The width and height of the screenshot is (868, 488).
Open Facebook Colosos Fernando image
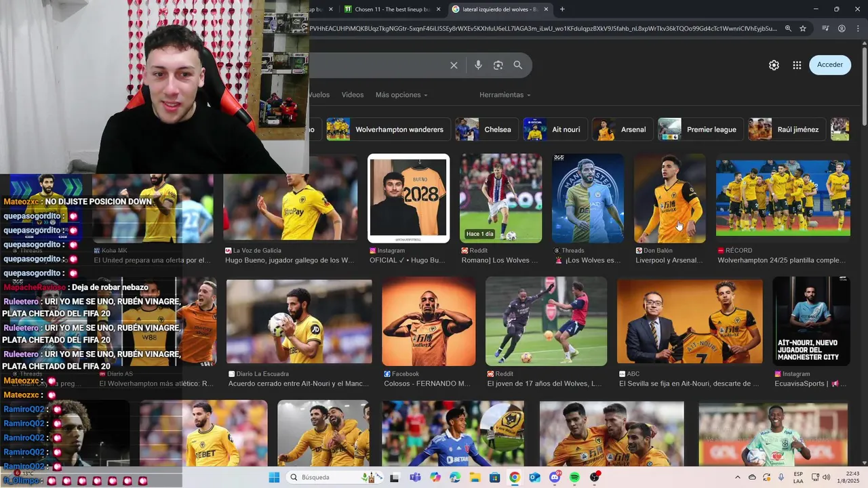click(x=429, y=322)
